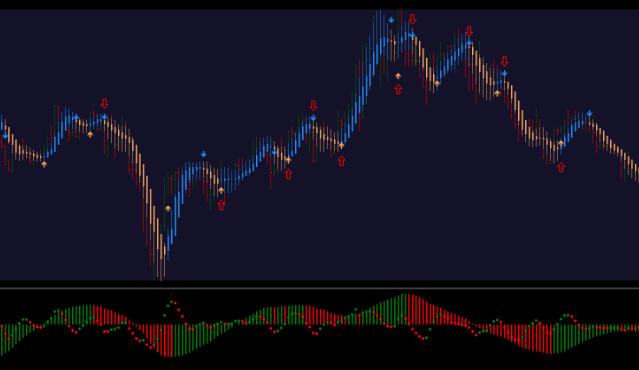This screenshot has width=639, height=370.
Task: Click the lowest price candle on the chart
Action: pos(161,257)
